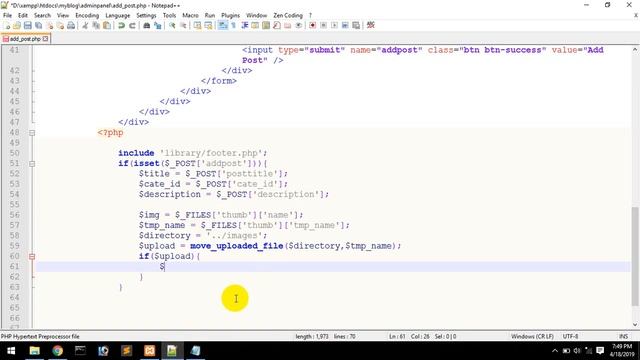This screenshot has width=640, height=360.
Task: Click Run macro multiple times icon
Action: point(345,25)
